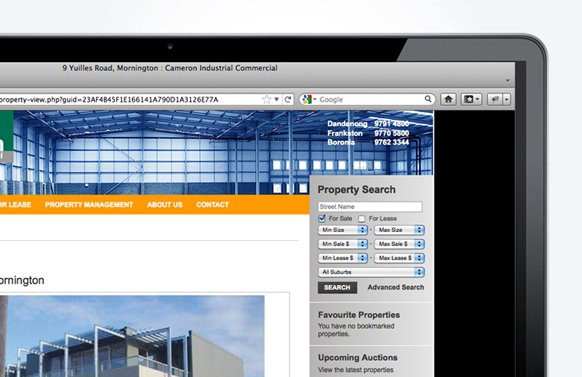Go to the About Us page
The width and height of the screenshot is (582, 377).
[x=165, y=205]
